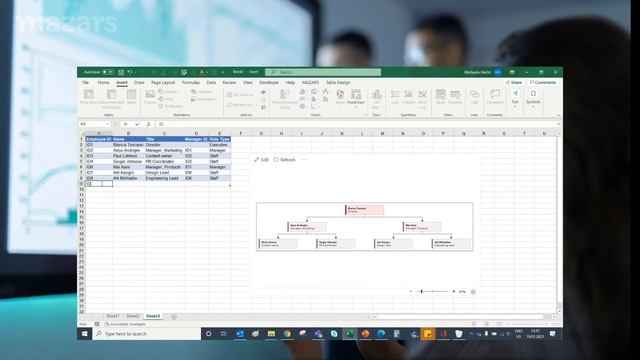Click the Bianca Toscano org chart box
This screenshot has width=640, height=360.
point(364,210)
